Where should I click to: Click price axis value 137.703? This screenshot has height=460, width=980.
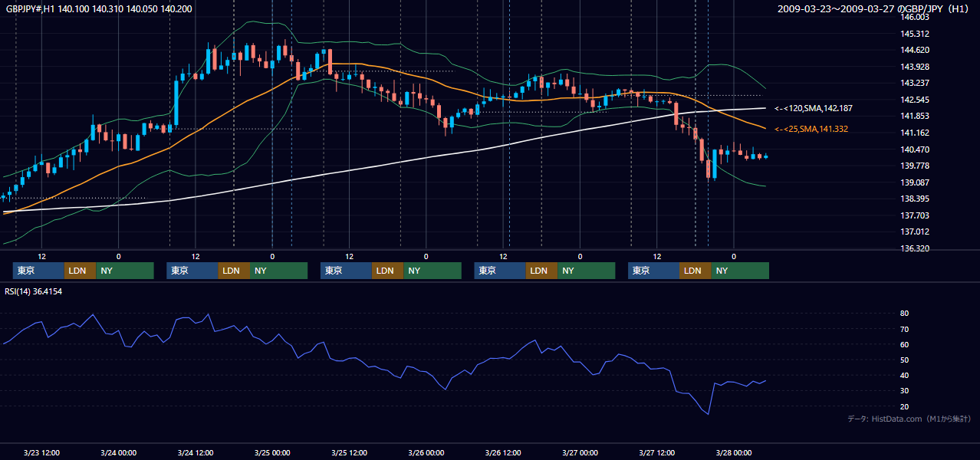click(914, 215)
